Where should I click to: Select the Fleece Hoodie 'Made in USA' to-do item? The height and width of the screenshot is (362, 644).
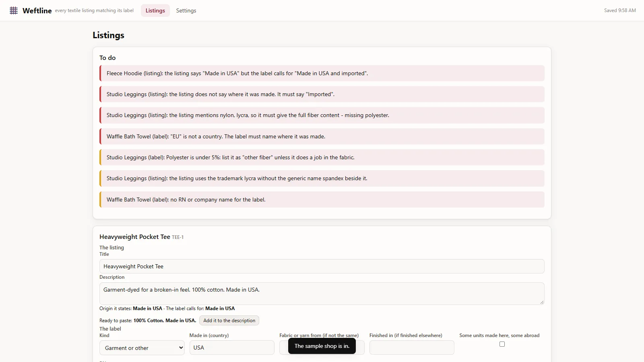pos(322,73)
